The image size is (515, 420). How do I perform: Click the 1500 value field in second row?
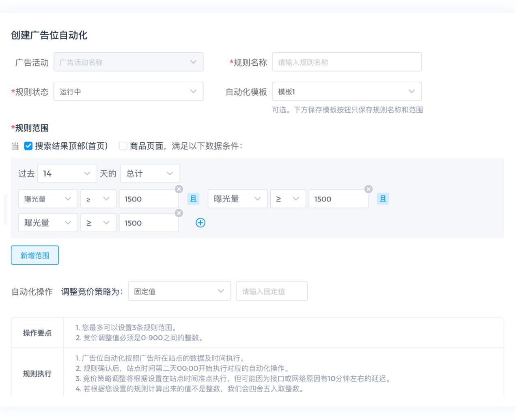pyautogui.click(x=148, y=223)
